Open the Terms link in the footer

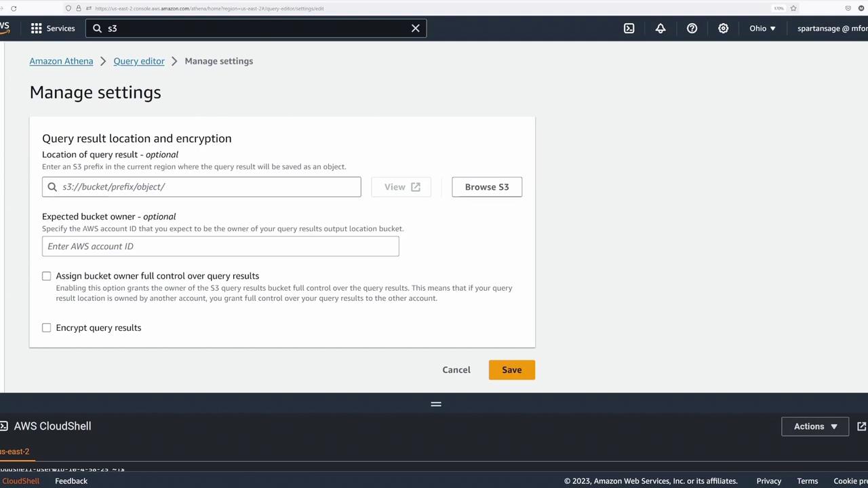pos(808,481)
